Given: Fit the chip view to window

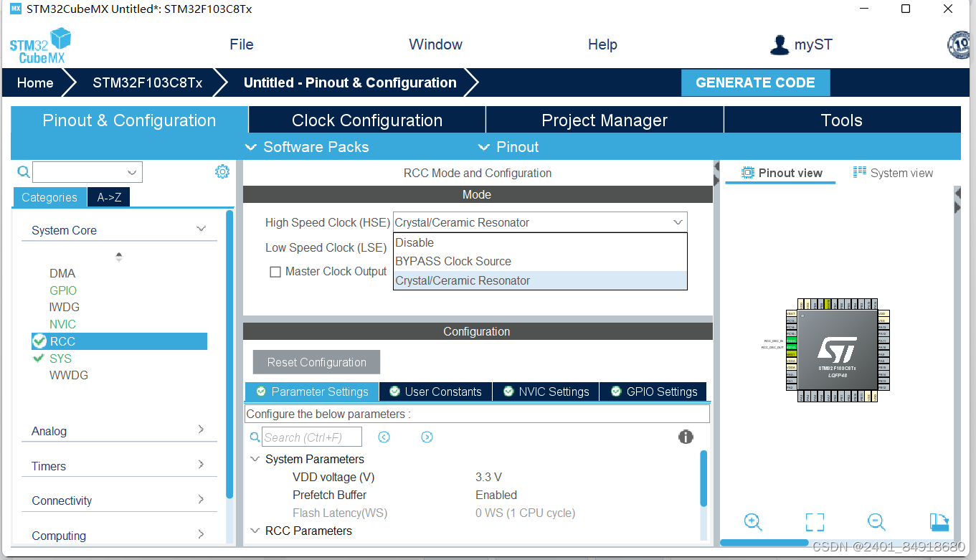Looking at the screenshot, I should pyautogui.click(x=815, y=522).
